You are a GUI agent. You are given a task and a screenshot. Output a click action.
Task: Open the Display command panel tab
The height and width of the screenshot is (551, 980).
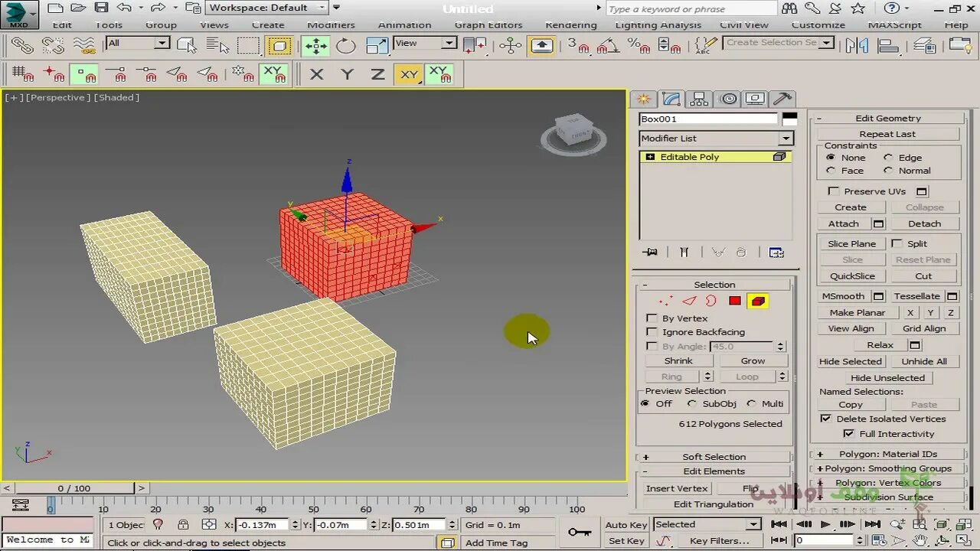click(x=755, y=99)
